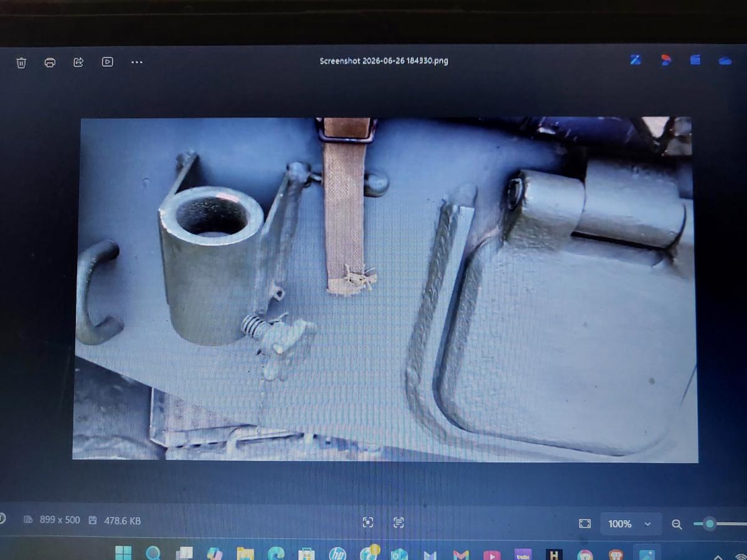Print the image using the printer icon
Screen dimensions: 747x560
[50, 62]
